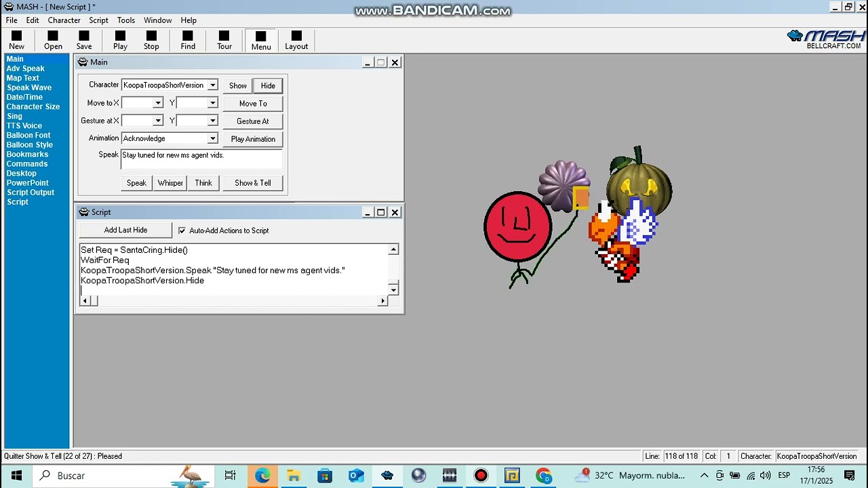Click the Layout toolbar icon
This screenshot has height=488, width=868.
tap(296, 40)
